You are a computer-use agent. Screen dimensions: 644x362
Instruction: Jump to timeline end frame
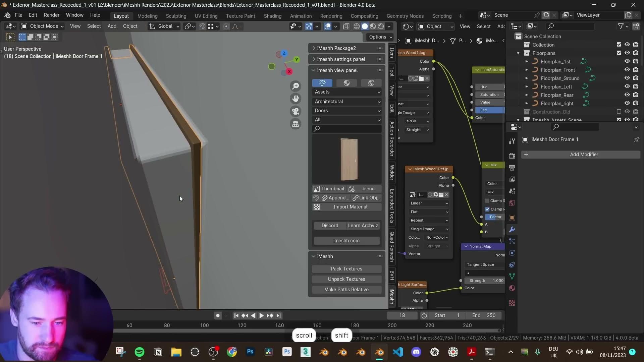[x=278, y=315]
